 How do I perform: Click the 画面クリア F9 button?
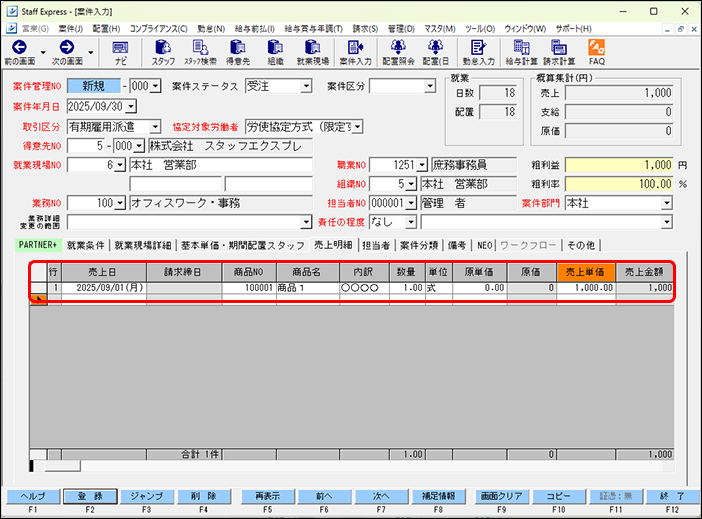(501, 496)
